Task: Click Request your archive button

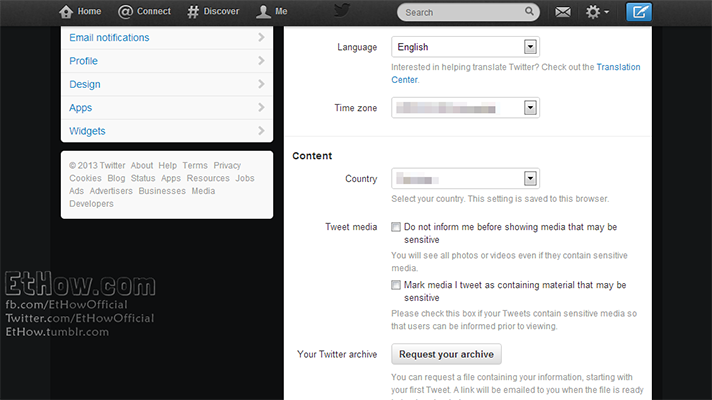Action: tap(446, 354)
